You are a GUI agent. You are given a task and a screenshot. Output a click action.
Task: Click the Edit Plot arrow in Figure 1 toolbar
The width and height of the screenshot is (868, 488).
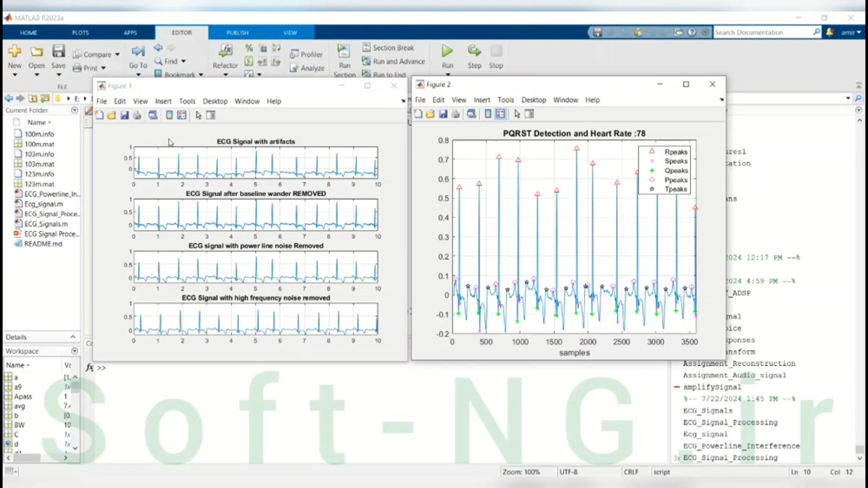coord(198,115)
